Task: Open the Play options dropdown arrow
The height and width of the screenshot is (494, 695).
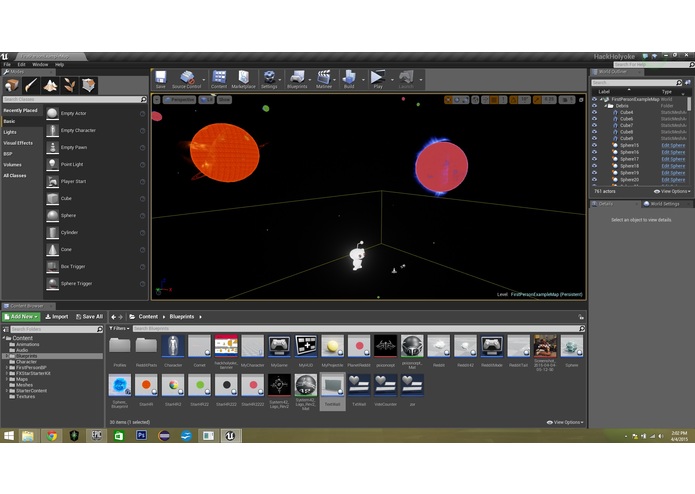Action: click(x=392, y=80)
